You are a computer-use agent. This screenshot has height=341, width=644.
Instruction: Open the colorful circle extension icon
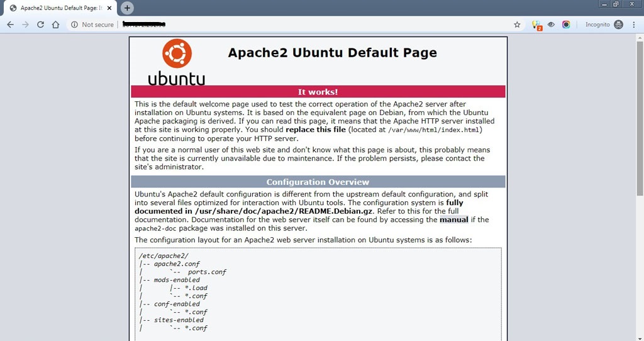[566, 25]
